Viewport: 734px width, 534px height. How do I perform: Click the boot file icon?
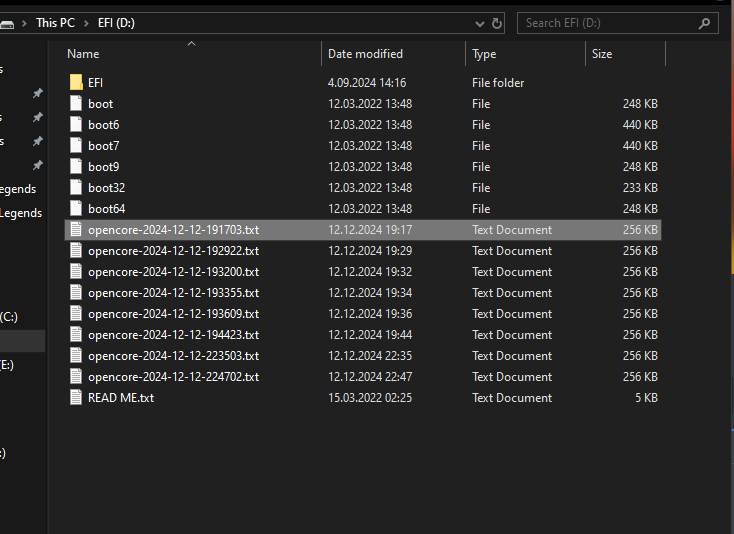(x=76, y=104)
